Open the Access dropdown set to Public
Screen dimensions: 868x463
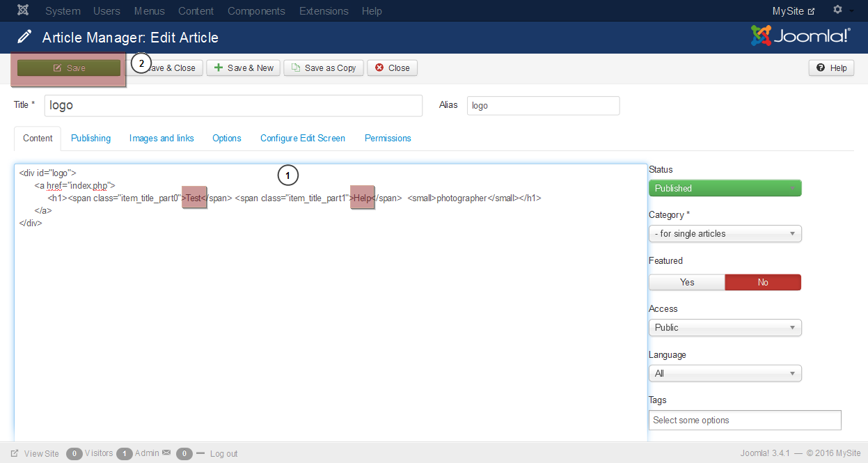pyautogui.click(x=725, y=327)
